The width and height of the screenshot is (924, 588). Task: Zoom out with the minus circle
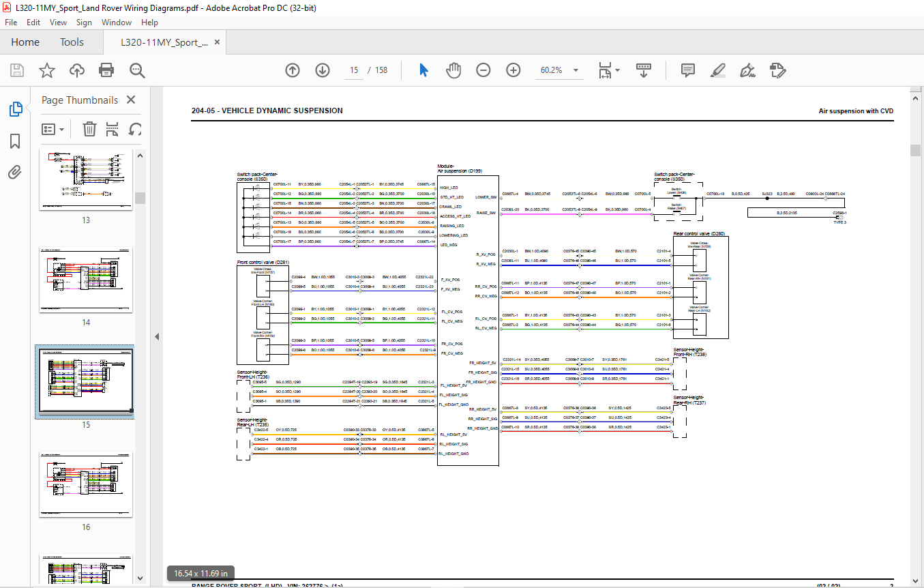click(x=483, y=70)
